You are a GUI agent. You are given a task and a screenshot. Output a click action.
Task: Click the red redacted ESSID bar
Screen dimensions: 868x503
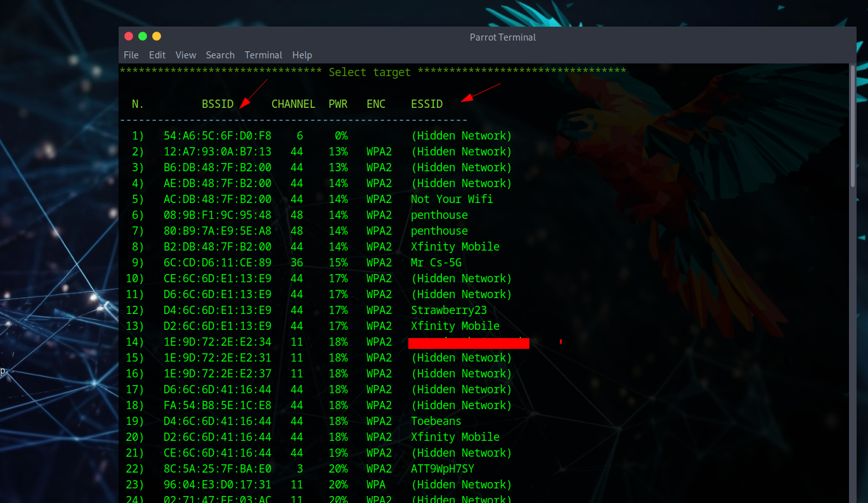point(469,343)
